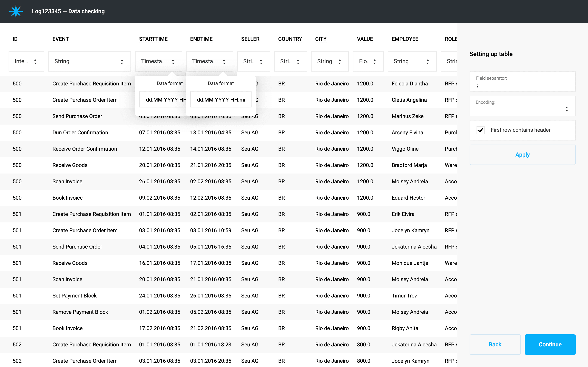Viewport: 588px width, 367px height.
Task: Expand the VALUE column Float type dropdown
Action: tap(368, 61)
